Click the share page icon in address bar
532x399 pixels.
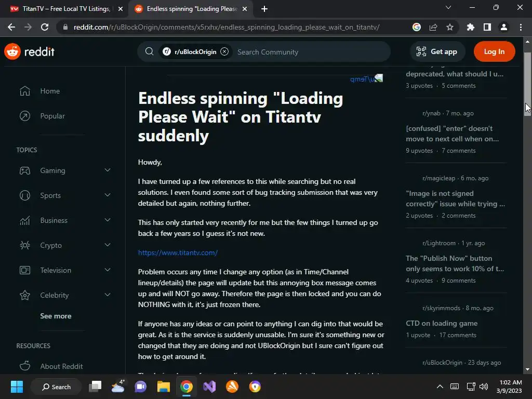click(433, 27)
